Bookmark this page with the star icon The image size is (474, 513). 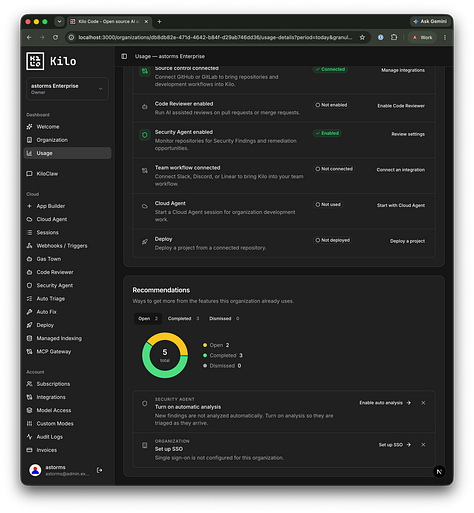tap(362, 38)
